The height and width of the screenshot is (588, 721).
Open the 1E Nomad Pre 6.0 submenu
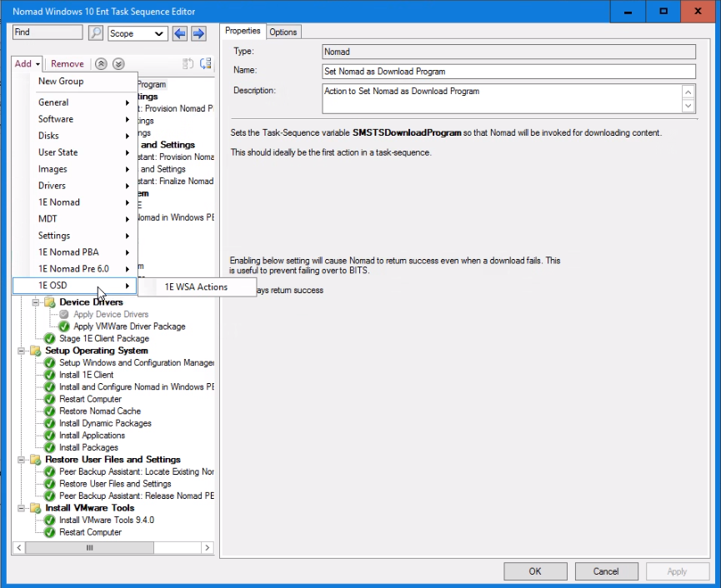click(x=74, y=269)
